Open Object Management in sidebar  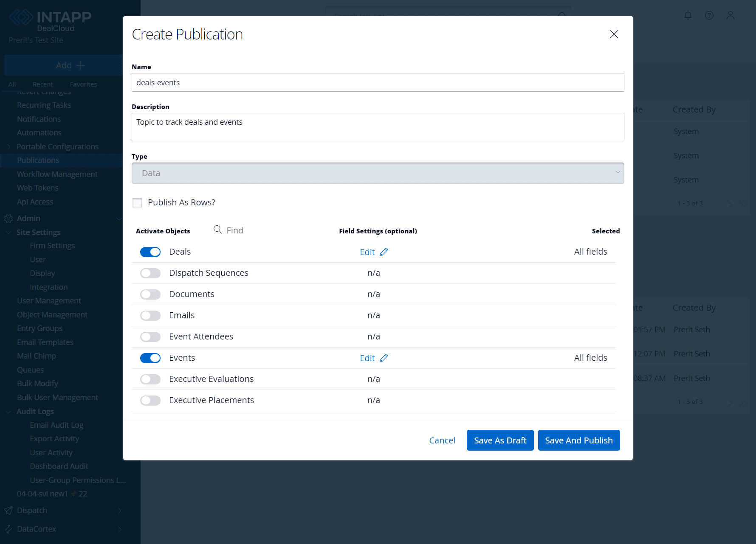(52, 315)
